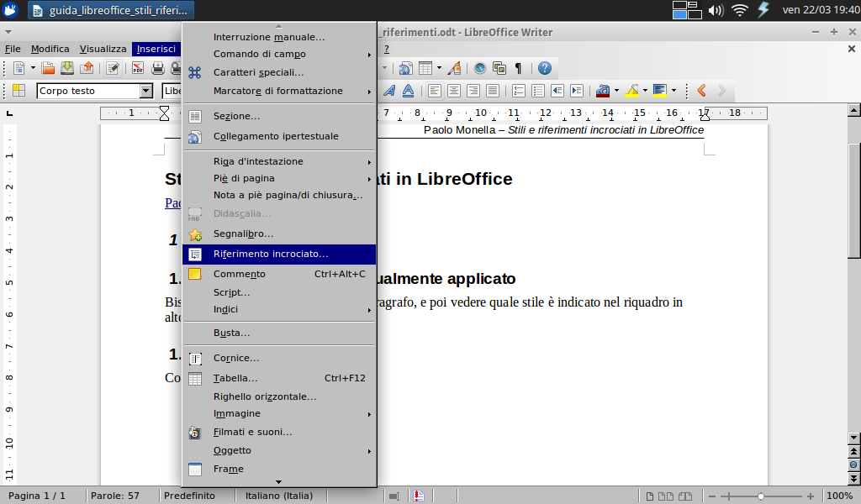861x504 pixels.
Task: Open the Navigator compass icon
Action: [480, 68]
